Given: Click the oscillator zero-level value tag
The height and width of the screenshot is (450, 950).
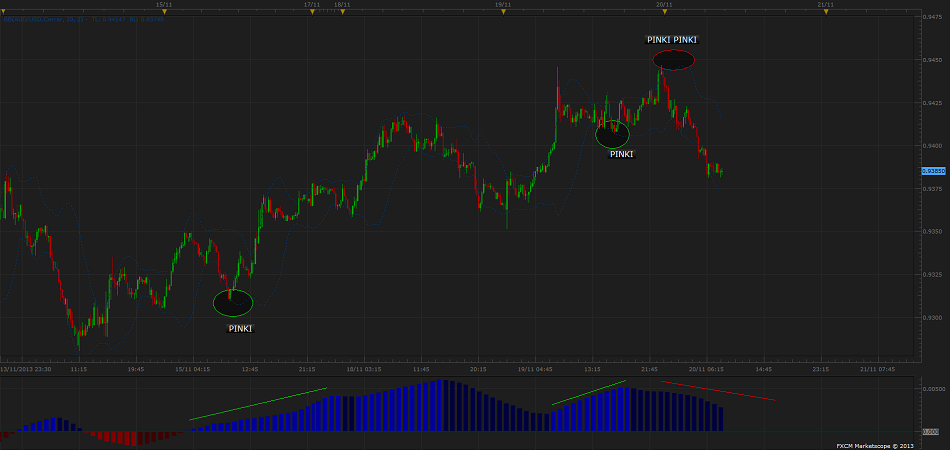Looking at the screenshot, I should (931, 431).
